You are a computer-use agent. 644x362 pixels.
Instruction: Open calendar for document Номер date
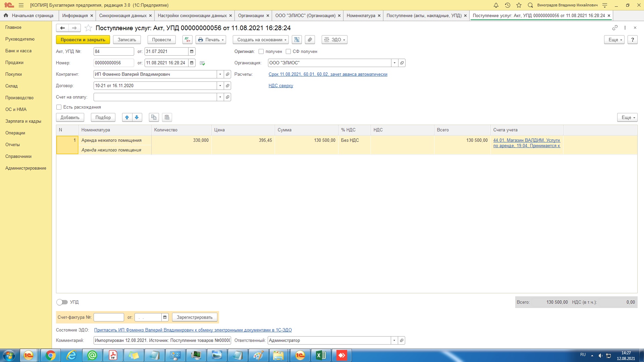192,63
